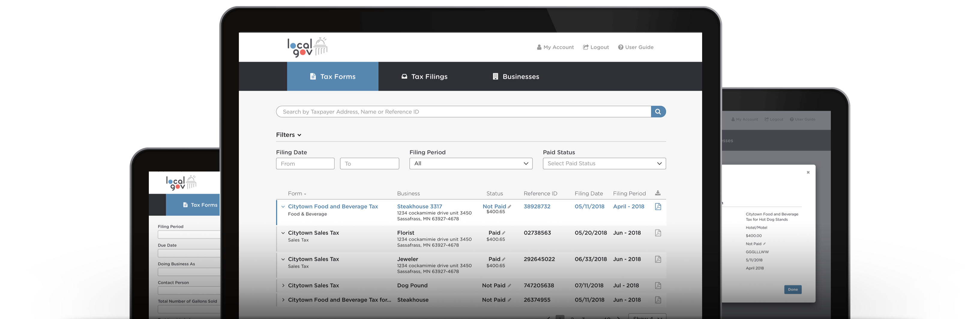Click the blue search magnifier button
This screenshot has height=319, width=980.
point(658,112)
